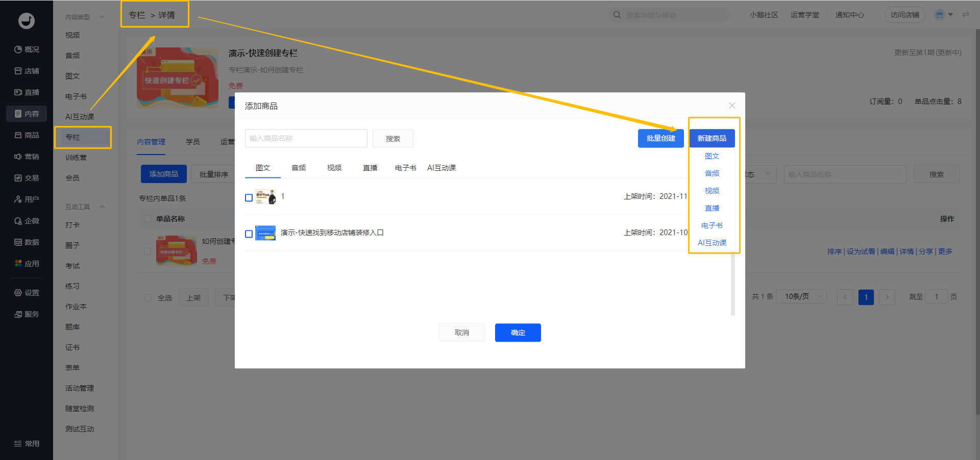980x460 pixels.
Task: Tick checkbox for 演示-快速找到移动店铺装修入口
Action: point(249,234)
